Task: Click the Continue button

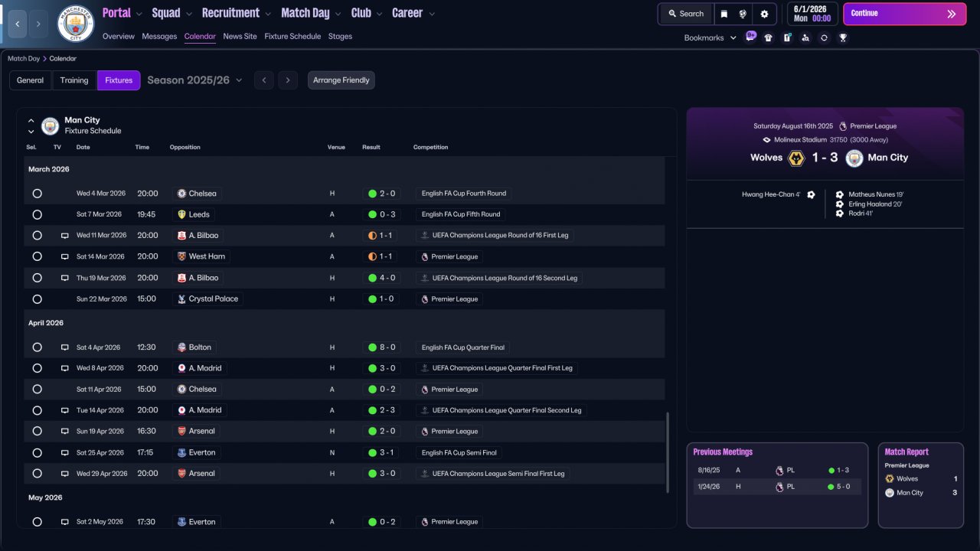Action: point(904,14)
